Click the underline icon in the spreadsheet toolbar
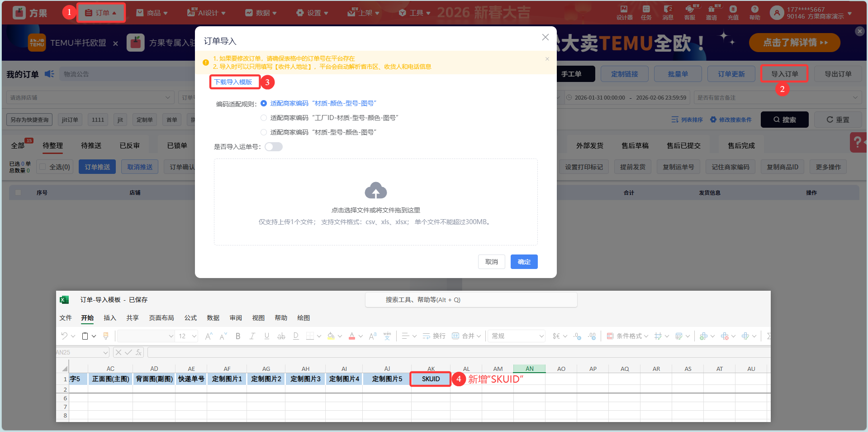Screen dimensions: 868x432 pyautogui.click(x=267, y=336)
